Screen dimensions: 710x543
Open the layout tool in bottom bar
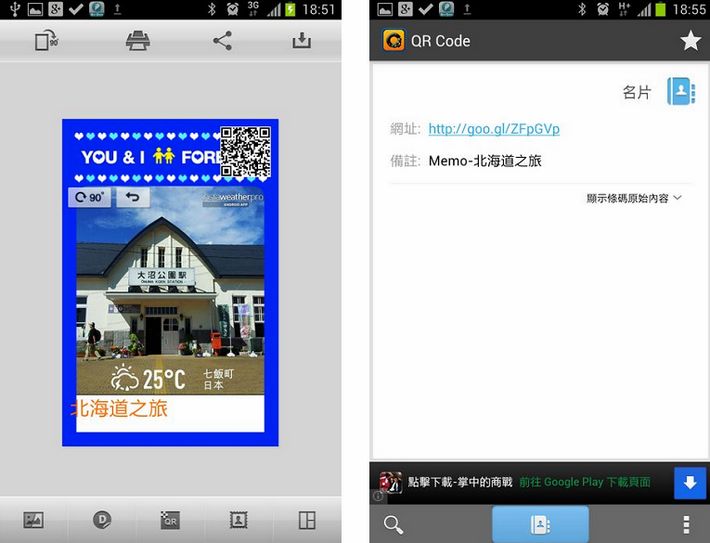[307, 520]
